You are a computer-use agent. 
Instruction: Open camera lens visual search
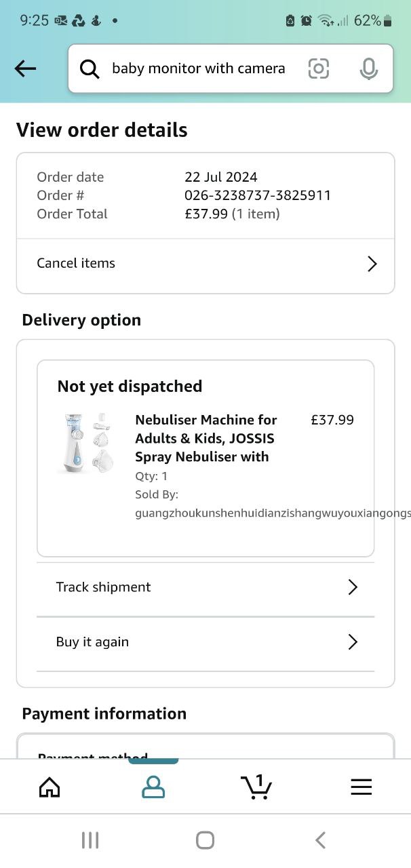tap(319, 68)
